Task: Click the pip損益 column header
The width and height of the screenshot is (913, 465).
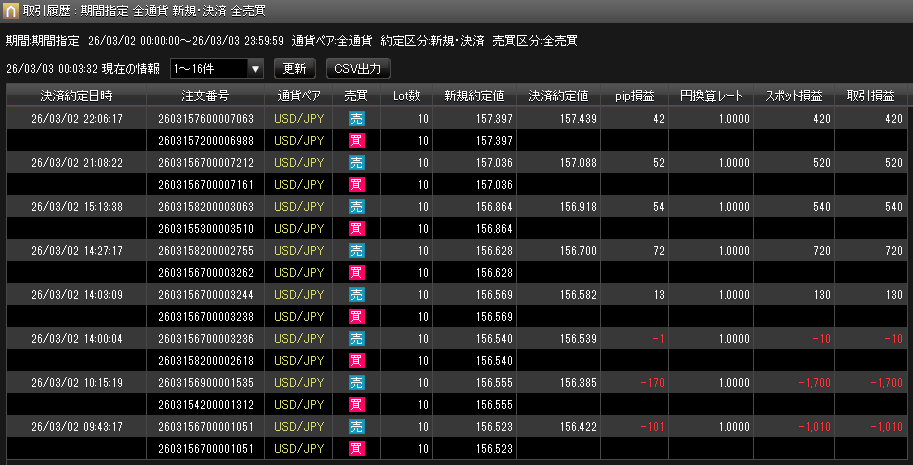Action: (x=634, y=96)
